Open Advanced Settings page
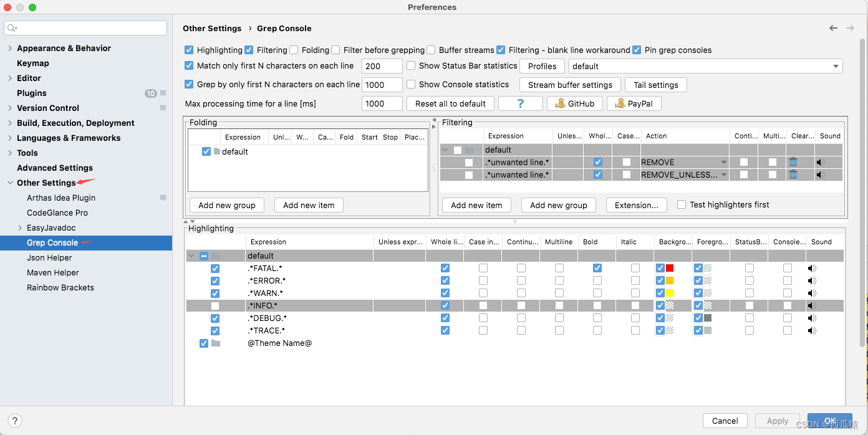Image resolution: width=868 pixels, height=435 pixels. [55, 168]
